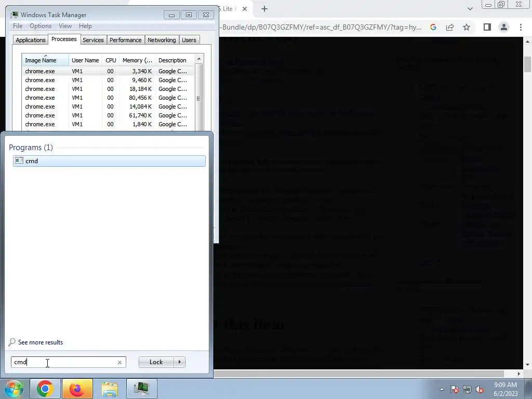Screen dimensions: 532x399
Task: Switch to the Users tab
Action: point(189,40)
